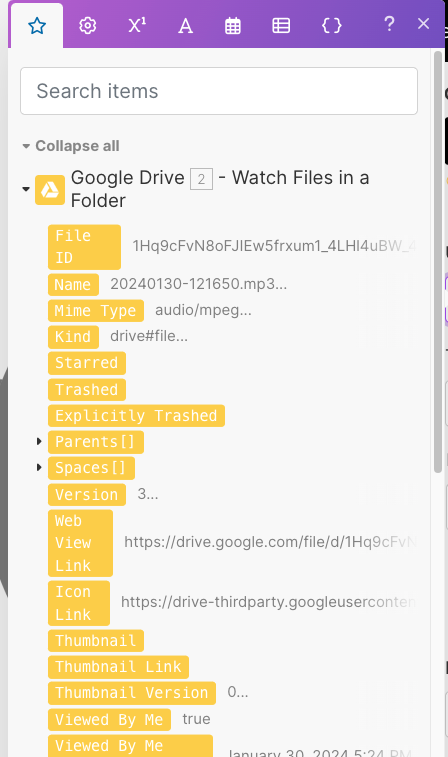This screenshot has width=448, height=757.
Task: Insert the Trashed pill
Action: coord(87,389)
